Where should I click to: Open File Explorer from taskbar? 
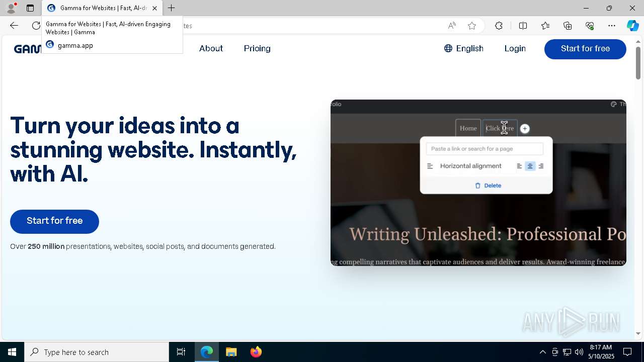click(231, 352)
